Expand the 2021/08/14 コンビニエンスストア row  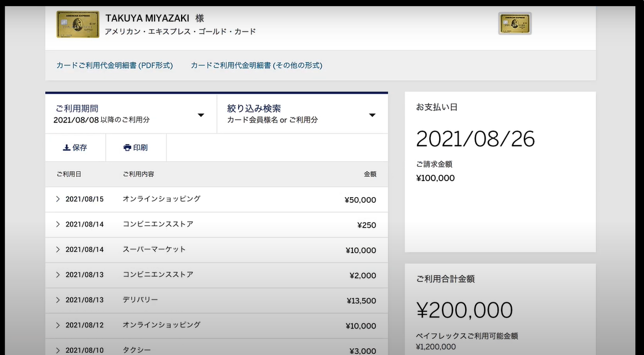click(x=58, y=224)
